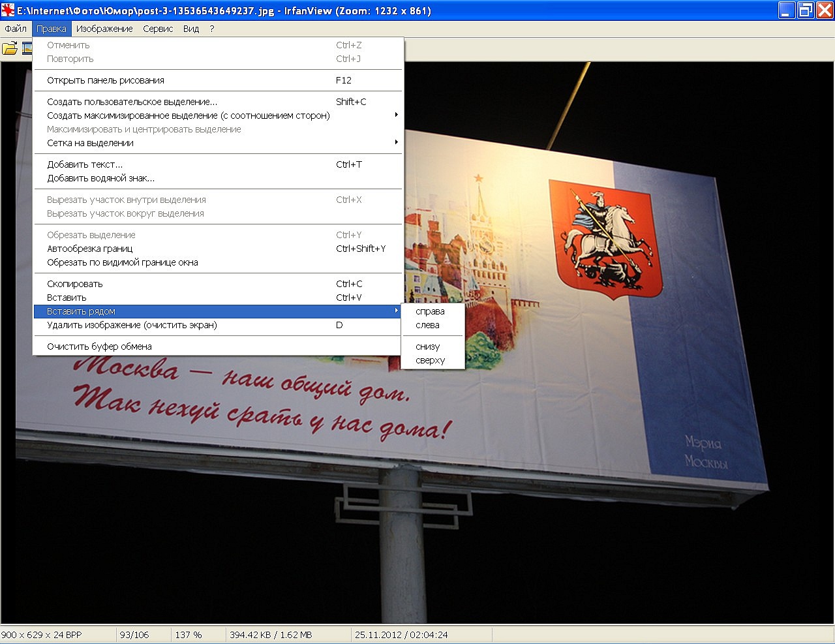Select сверху paste option
The width and height of the screenshot is (835, 644).
430,360
